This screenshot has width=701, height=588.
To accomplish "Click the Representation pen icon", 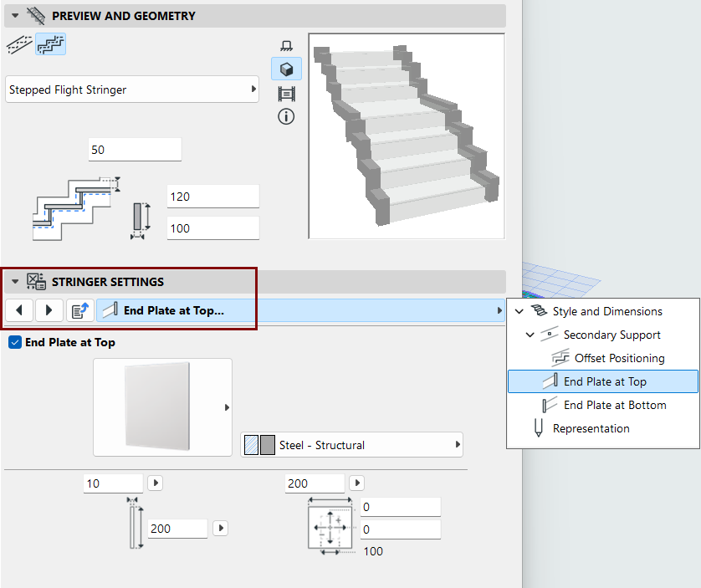I will [539, 427].
